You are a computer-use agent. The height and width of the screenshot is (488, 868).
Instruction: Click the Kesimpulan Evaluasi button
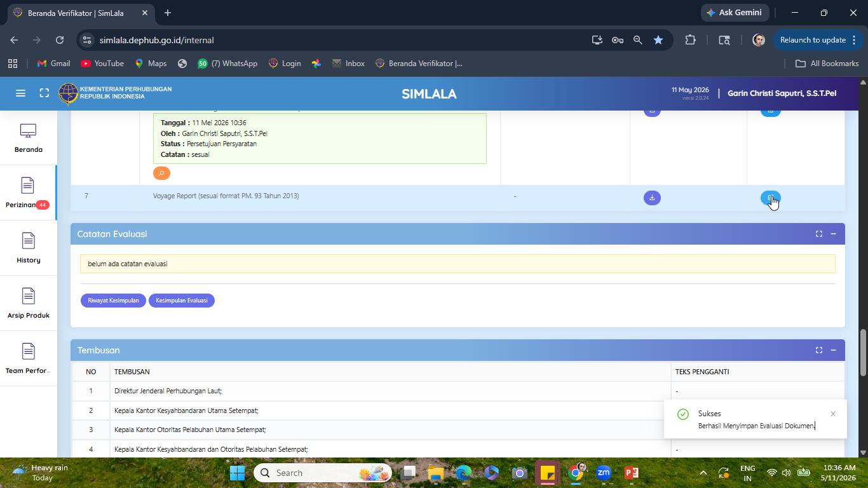click(182, 301)
